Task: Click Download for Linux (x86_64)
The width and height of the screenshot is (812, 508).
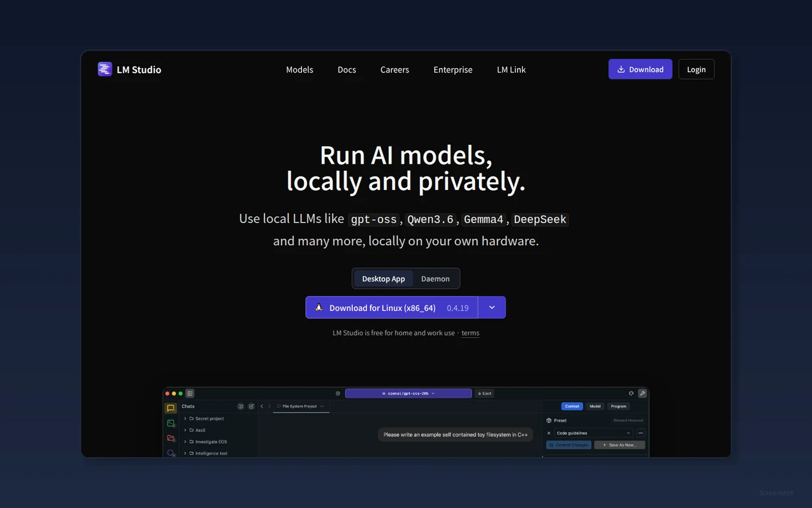Action: (x=391, y=307)
